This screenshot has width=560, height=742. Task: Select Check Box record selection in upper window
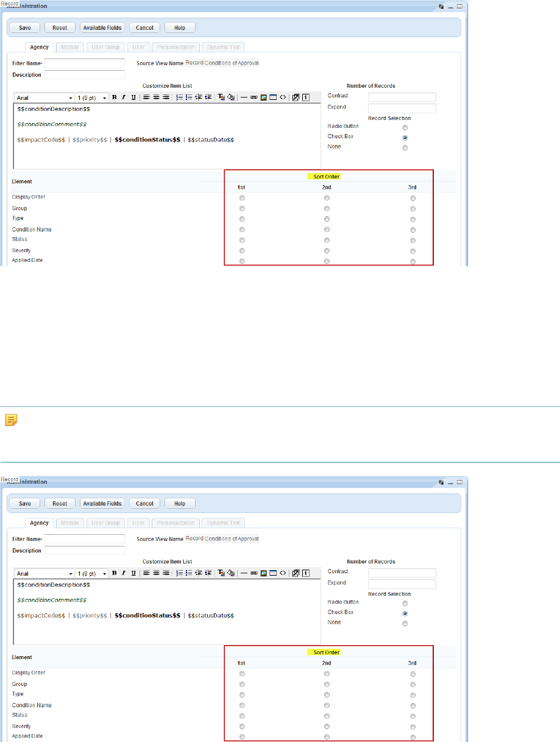click(x=405, y=138)
